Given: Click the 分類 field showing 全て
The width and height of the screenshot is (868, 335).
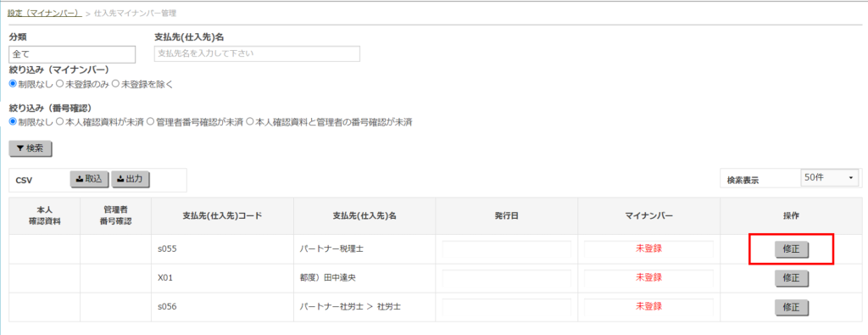Looking at the screenshot, I should coord(73,54).
